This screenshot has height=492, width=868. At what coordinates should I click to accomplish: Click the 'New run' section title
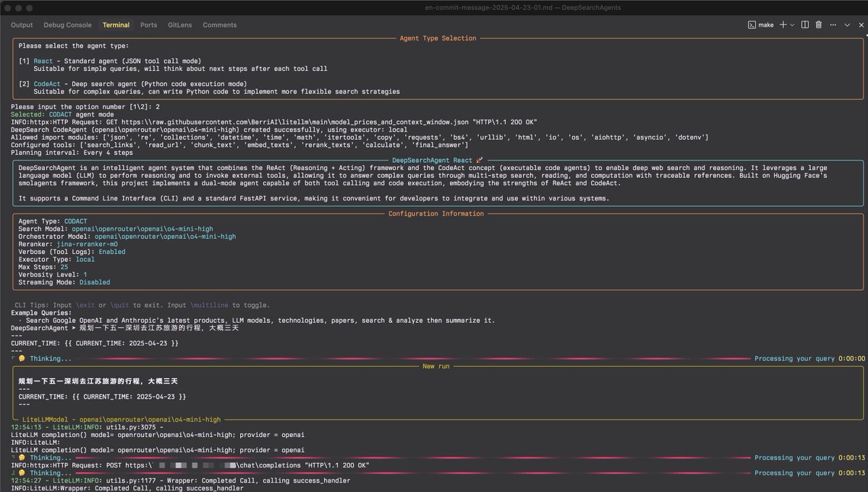click(x=438, y=367)
